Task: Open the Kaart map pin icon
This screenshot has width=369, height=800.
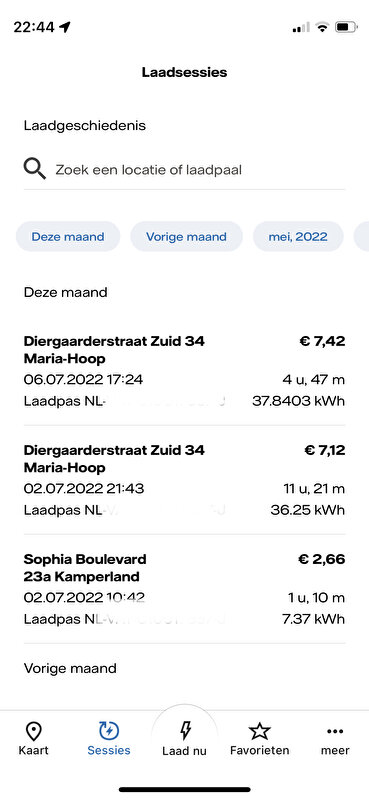Action: click(34, 732)
